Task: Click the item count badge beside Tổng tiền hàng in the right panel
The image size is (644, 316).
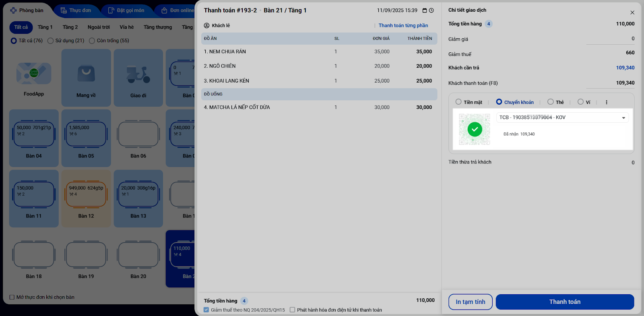Action: click(x=489, y=24)
